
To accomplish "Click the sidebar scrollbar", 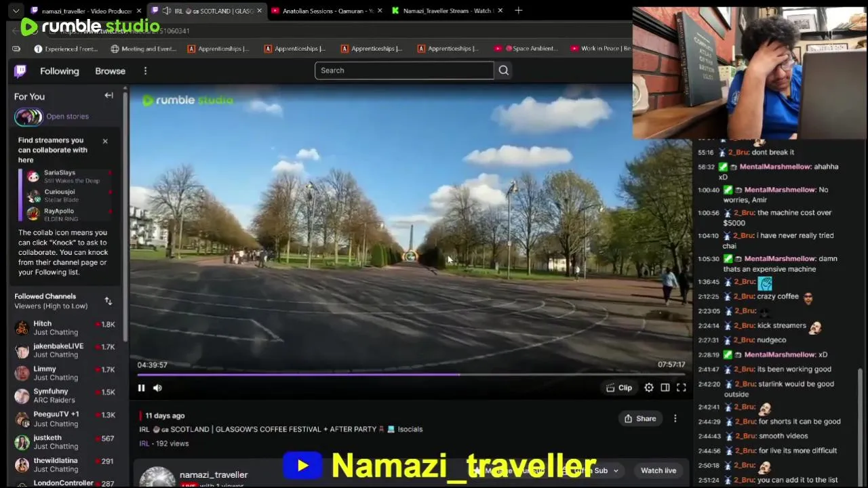I will coord(125,217).
